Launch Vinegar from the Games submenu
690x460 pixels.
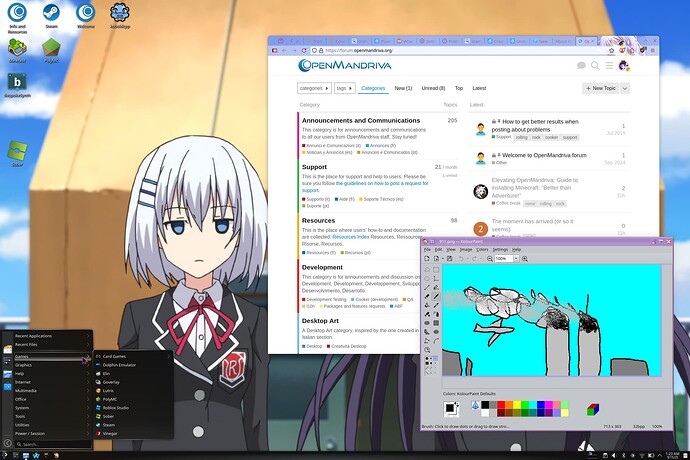(132, 434)
